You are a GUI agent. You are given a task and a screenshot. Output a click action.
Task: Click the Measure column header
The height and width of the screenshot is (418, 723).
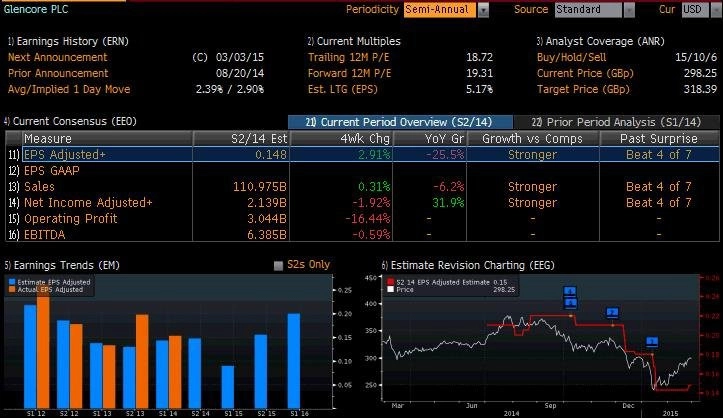coord(107,139)
